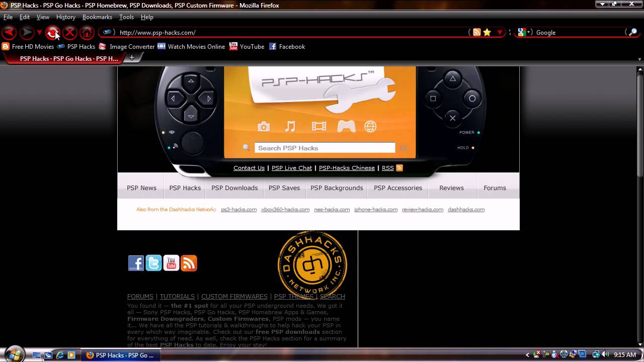Click the orange RSS social icon on the page
This screenshot has width=644, height=362.
pyautogui.click(x=189, y=263)
